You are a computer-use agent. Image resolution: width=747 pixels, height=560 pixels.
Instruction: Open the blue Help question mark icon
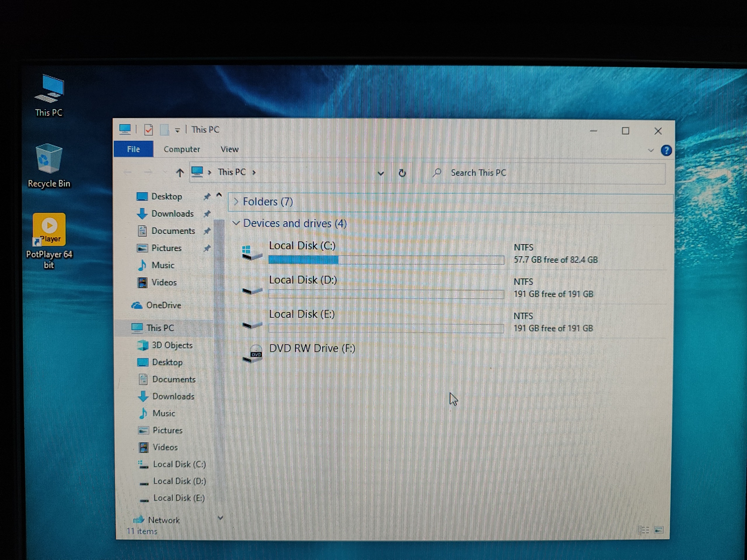(666, 150)
